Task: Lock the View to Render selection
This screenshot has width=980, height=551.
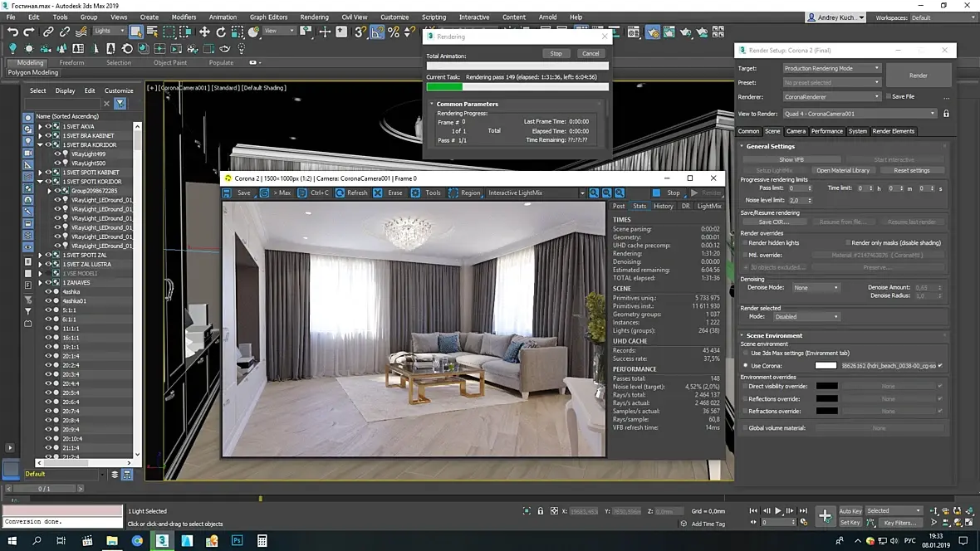Action: coord(946,114)
